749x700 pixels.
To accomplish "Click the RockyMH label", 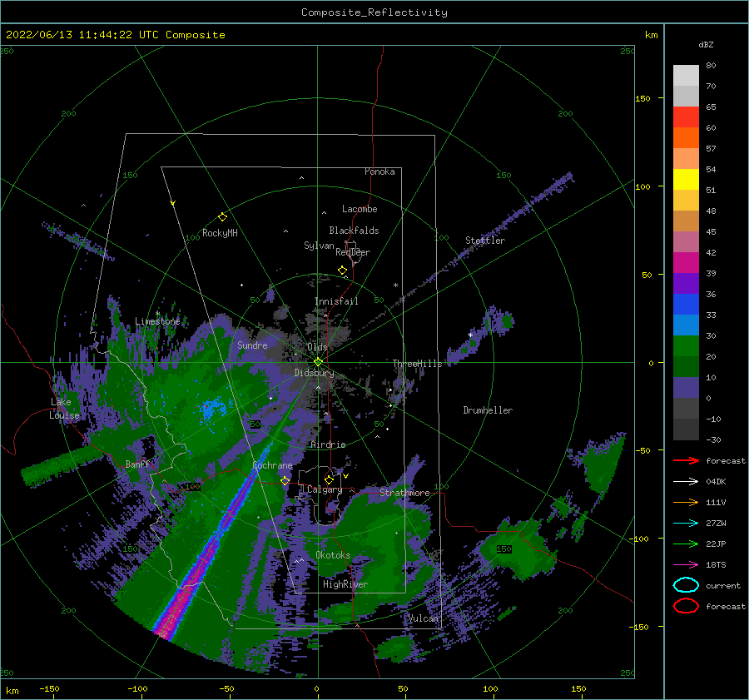I will pos(220,233).
